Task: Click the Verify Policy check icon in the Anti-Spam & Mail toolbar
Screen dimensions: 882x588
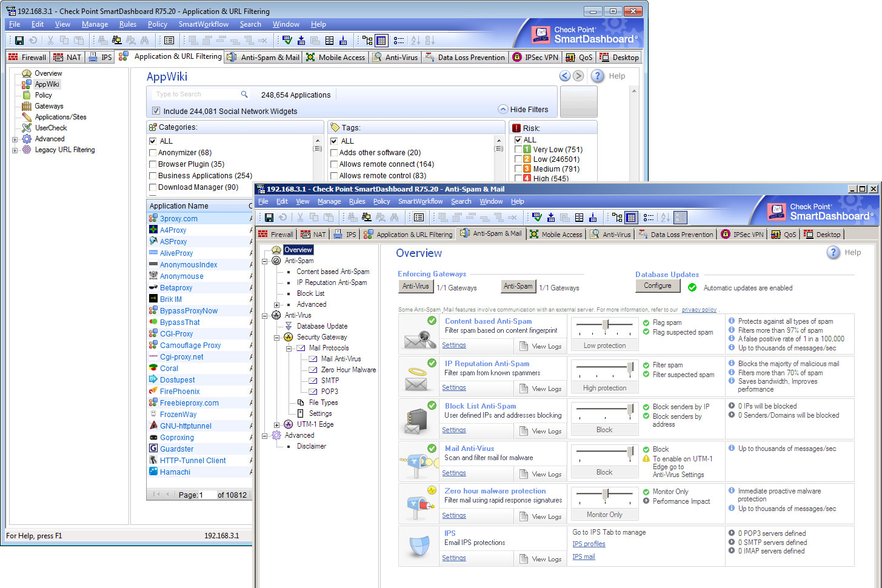Action: point(537,218)
